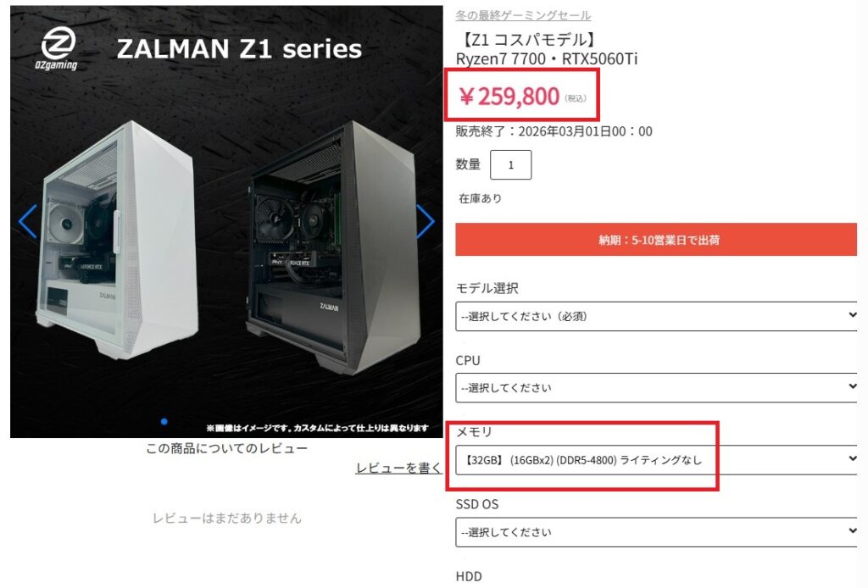Focus the 数量 quantity input field
The height and width of the screenshot is (588, 868).
[x=510, y=165]
